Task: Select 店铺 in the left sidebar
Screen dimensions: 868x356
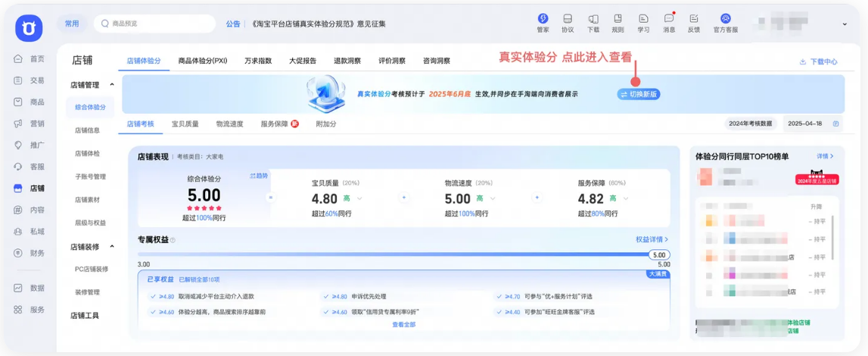Action: click(x=30, y=189)
